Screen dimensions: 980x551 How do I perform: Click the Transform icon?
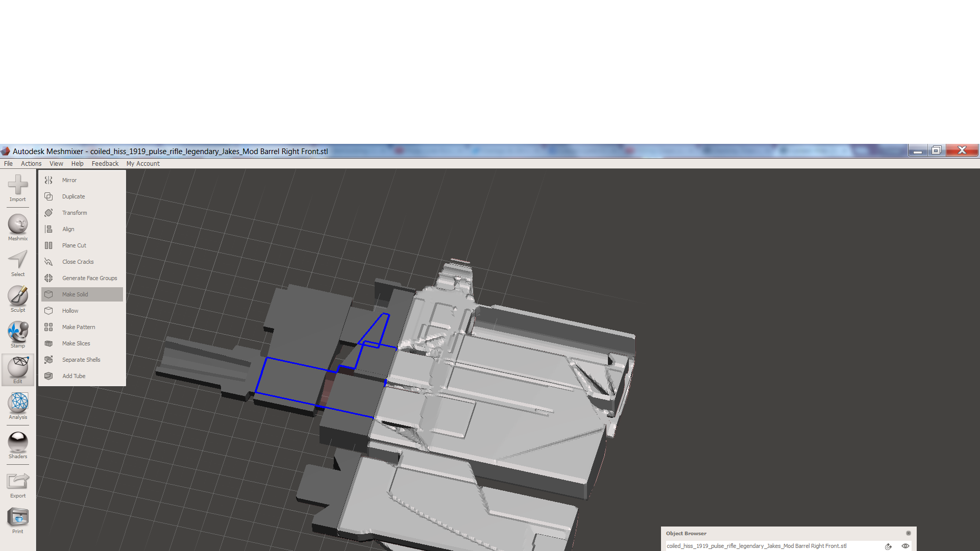pyautogui.click(x=48, y=213)
